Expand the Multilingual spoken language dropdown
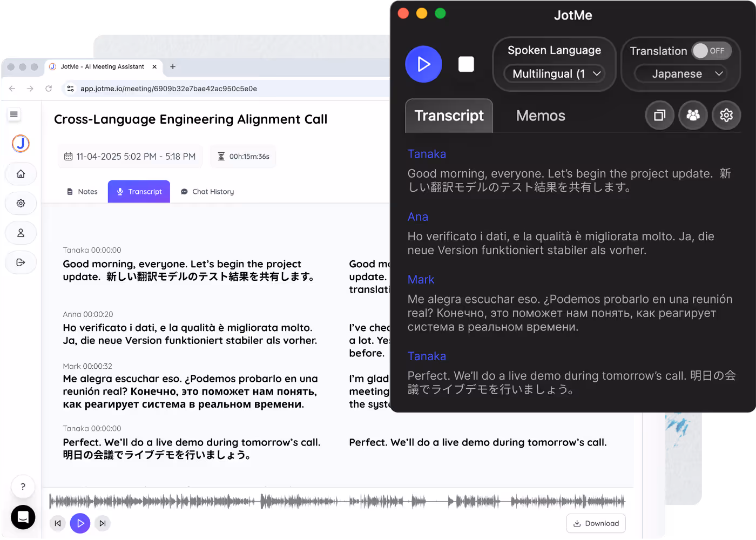 pos(555,74)
